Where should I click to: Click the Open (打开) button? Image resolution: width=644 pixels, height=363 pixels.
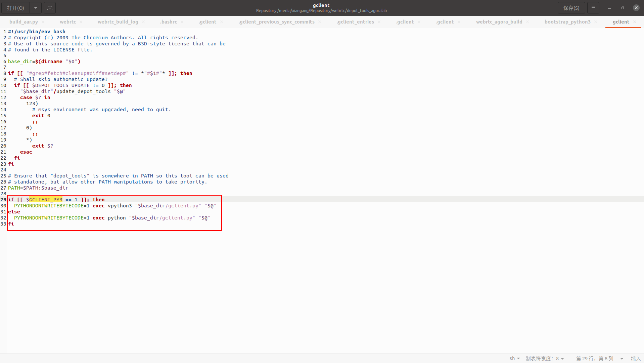15,8
